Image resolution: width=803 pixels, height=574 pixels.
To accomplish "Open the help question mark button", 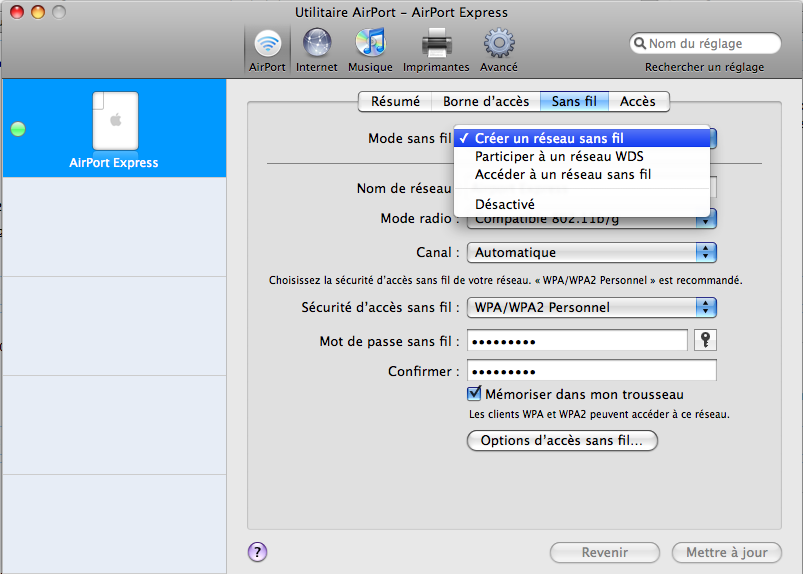I will 258,552.
